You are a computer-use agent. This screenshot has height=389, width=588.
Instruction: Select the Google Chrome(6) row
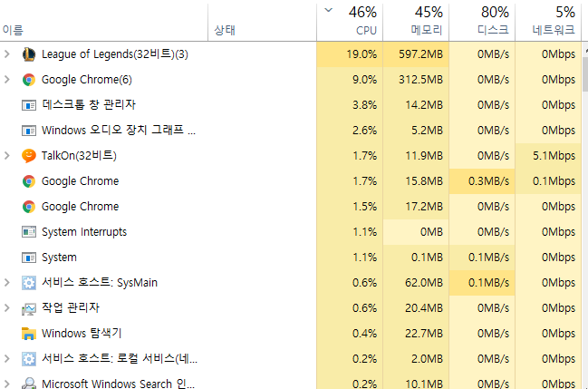291,80
